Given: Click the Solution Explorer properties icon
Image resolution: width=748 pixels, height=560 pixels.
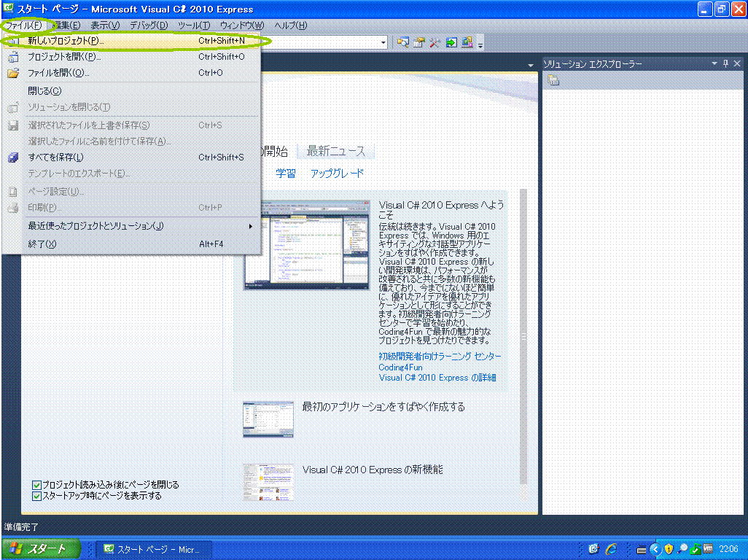Looking at the screenshot, I should [x=553, y=81].
